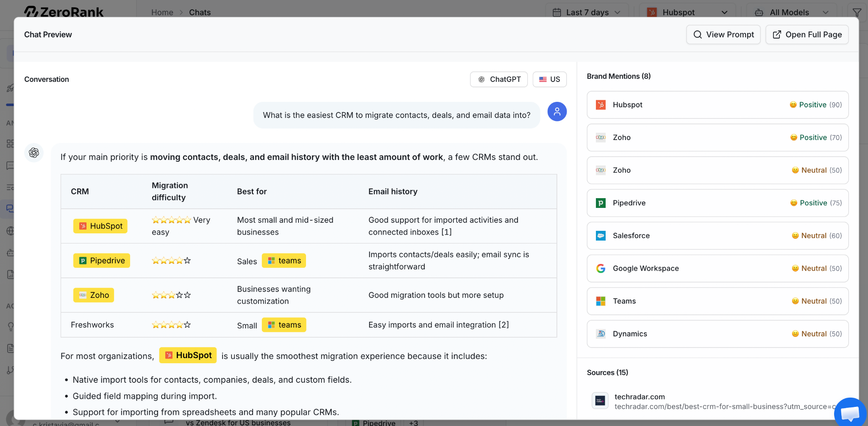Click the teams tag in the Pipedrive row
The height and width of the screenshot is (426, 868).
click(284, 261)
